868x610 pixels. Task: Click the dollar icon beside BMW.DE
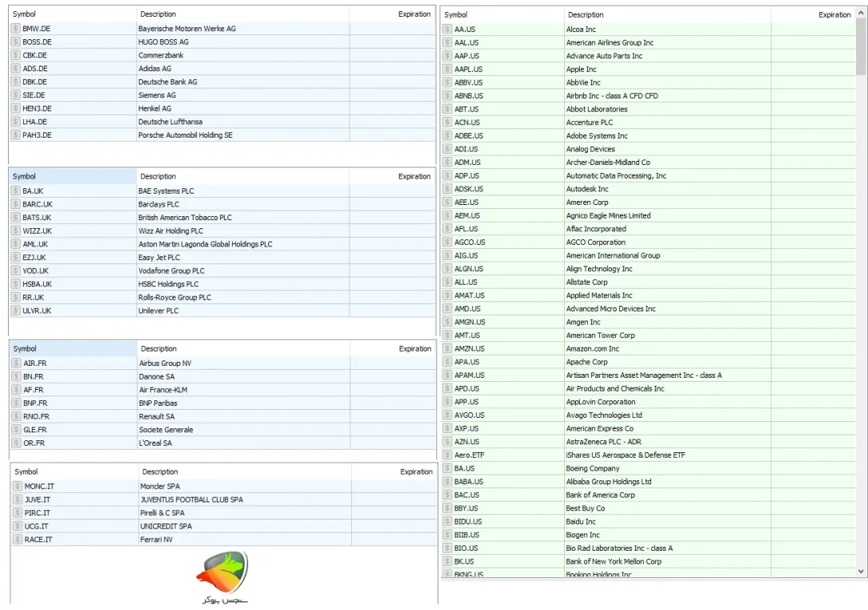click(x=15, y=28)
